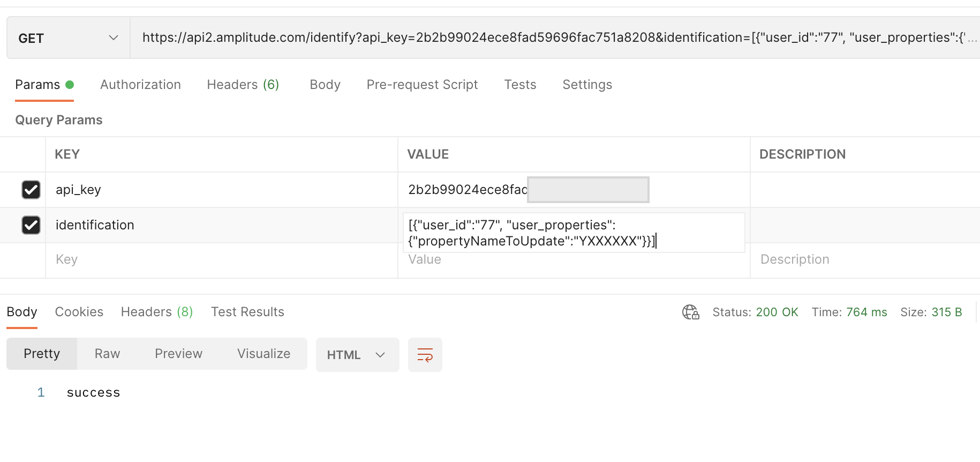Select the request Body tab
The image size is (980, 462).
pyautogui.click(x=325, y=85)
